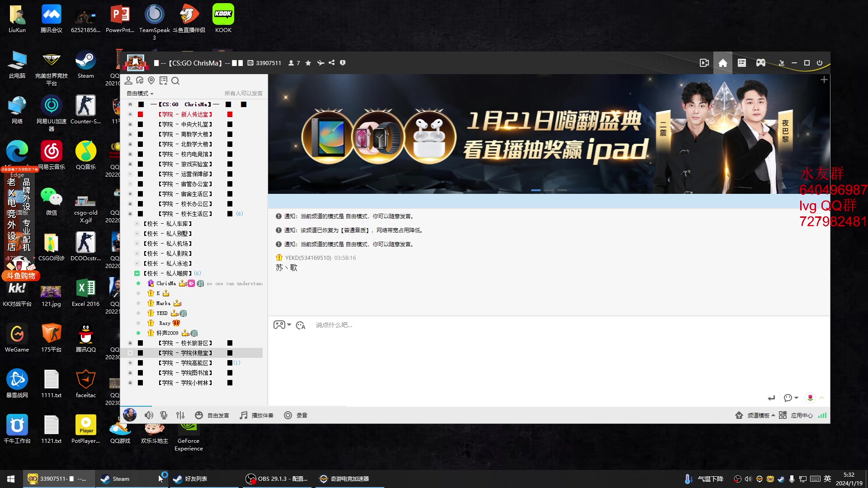Toggle the microphone on or off
The image size is (868, 488).
pyautogui.click(x=164, y=415)
